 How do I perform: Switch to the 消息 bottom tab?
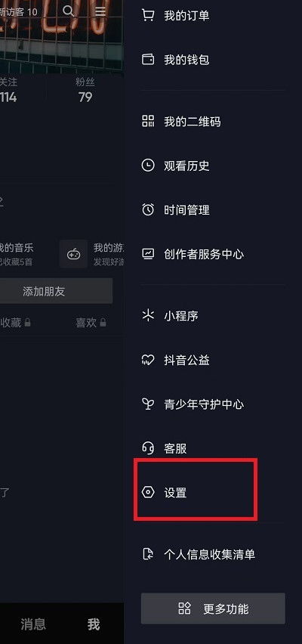(33, 624)
